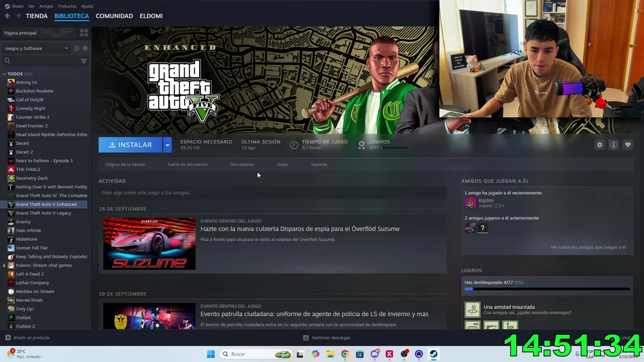Viewport: 644px width, 362px height.
Task: Toggle favorite heart icon for GTA V
Action: click(x=627, y=145)
